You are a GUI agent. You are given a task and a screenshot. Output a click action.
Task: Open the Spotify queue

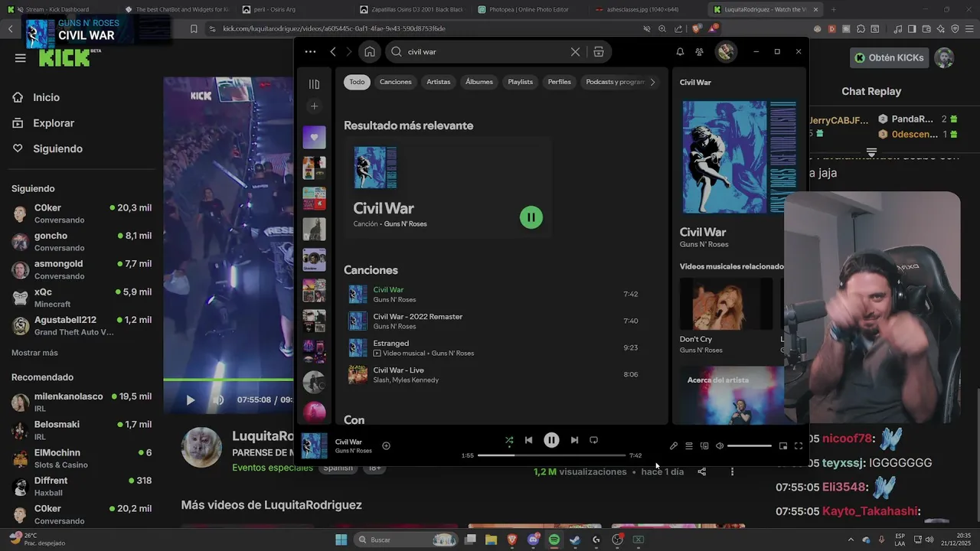(x=689, y=445)
